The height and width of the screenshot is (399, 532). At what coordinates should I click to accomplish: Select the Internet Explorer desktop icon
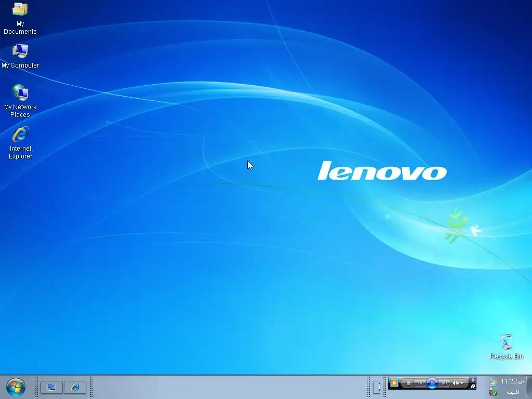(20, 143)
